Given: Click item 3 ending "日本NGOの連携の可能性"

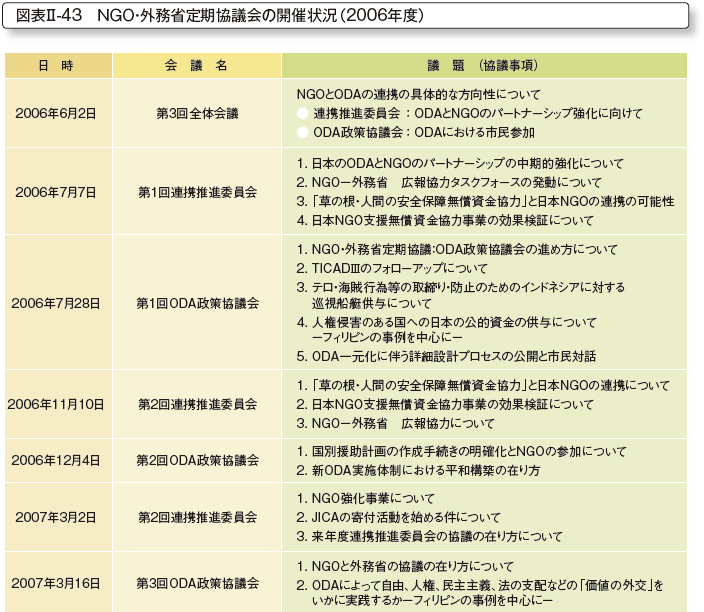Looking at the screenshot, I should click(x=485, y=202).
